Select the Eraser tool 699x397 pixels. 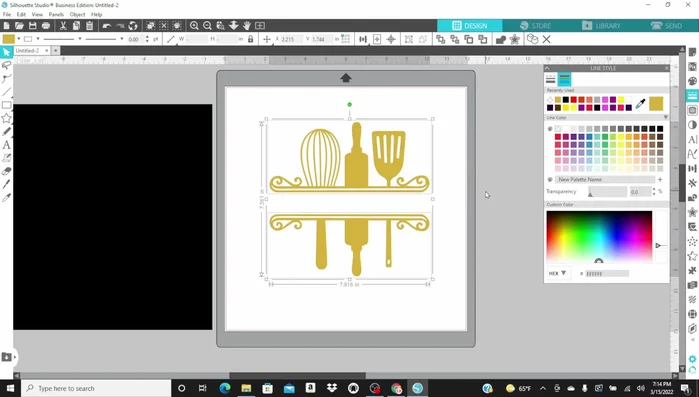coord(6,171)
